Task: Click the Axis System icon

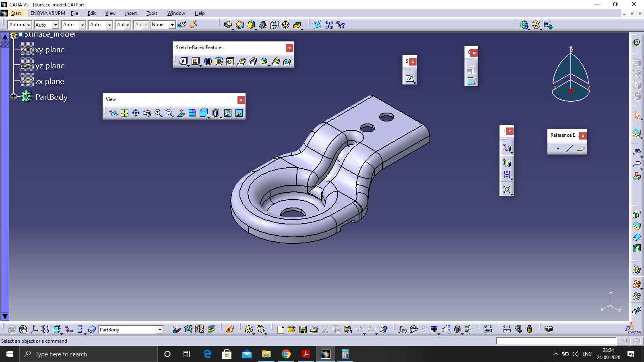Action: pos(34,329)
